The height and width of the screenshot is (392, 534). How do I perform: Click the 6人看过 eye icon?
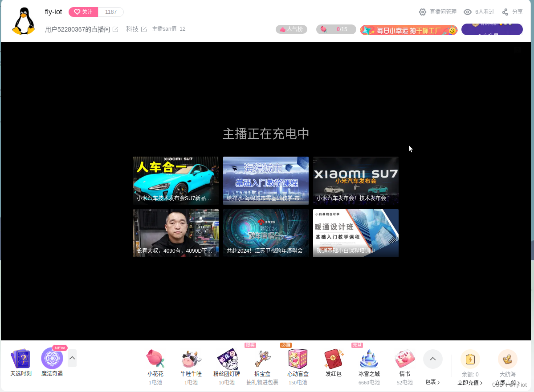click(468, 12)
